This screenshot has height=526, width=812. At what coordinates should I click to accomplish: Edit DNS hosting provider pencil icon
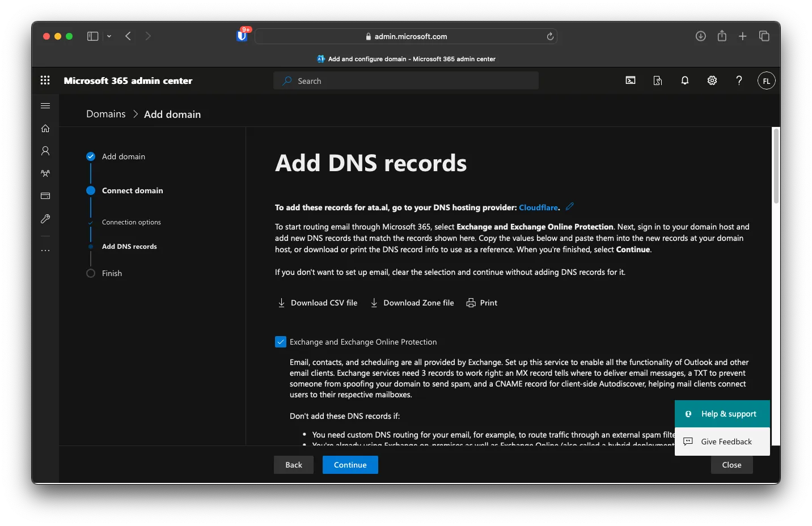[x=570, y=206]
